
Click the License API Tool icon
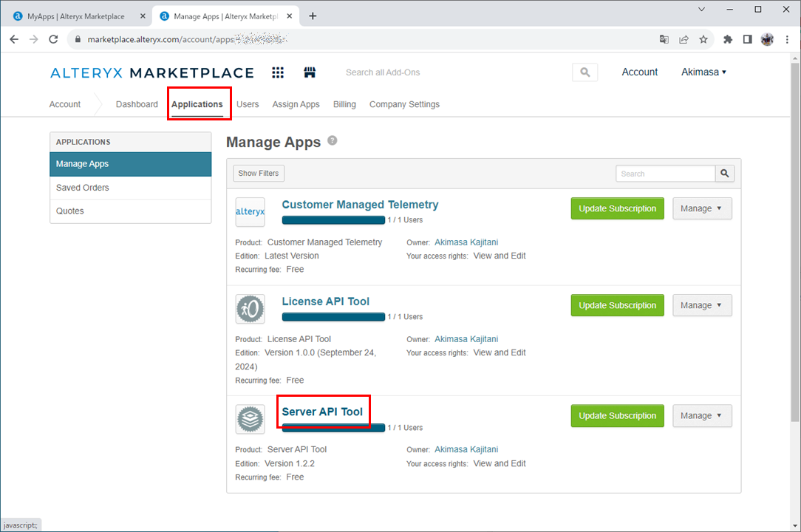(250, 309)
